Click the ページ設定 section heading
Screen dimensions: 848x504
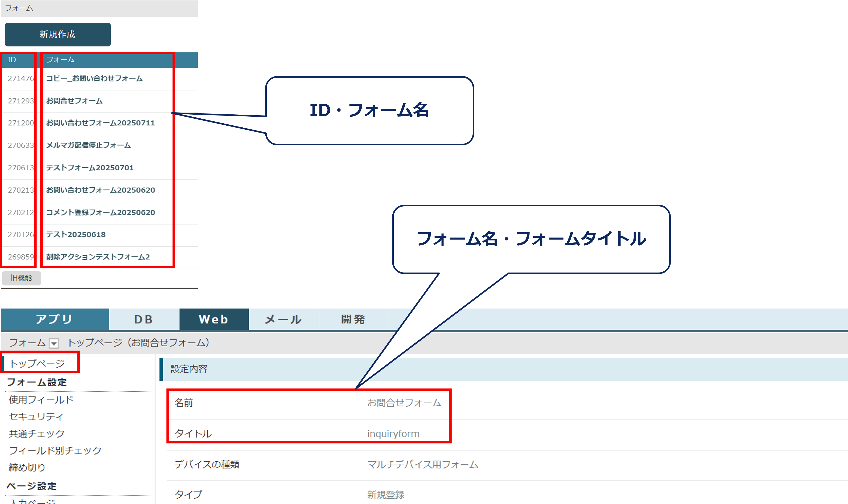32,486
